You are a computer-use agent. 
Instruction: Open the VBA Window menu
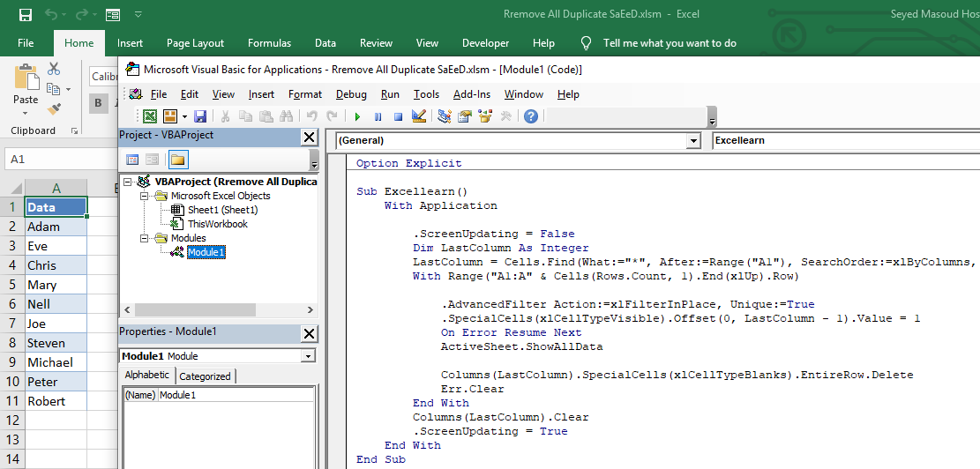point(524,94)
